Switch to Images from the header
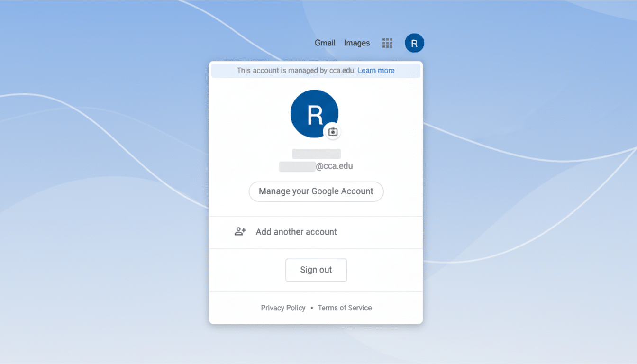The image size is (637, 364). pyautogui.click(x=356, y=43)
